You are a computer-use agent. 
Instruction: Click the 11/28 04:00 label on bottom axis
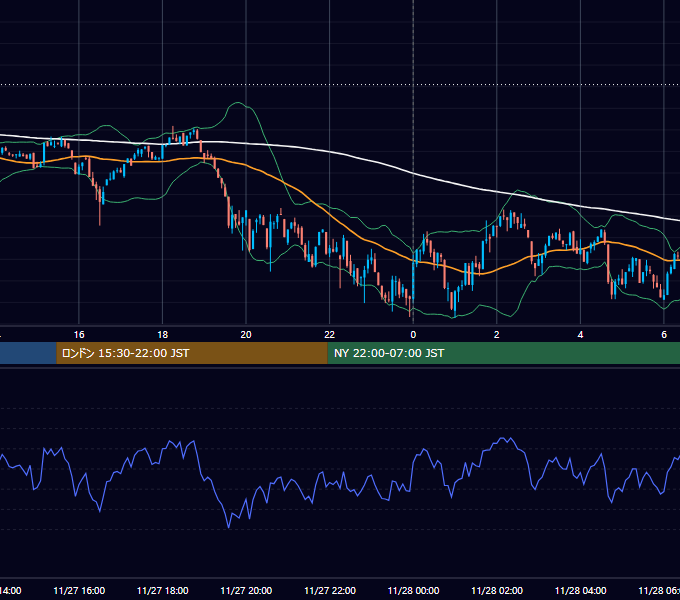tap(581, 590)
